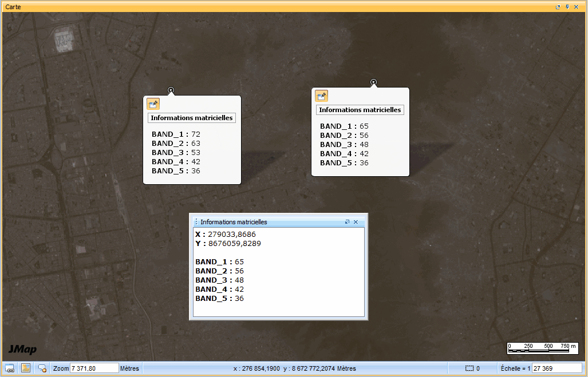Maximize the floating Informations matricielles window
Viewport: 588px width, 377px height.
347,222
